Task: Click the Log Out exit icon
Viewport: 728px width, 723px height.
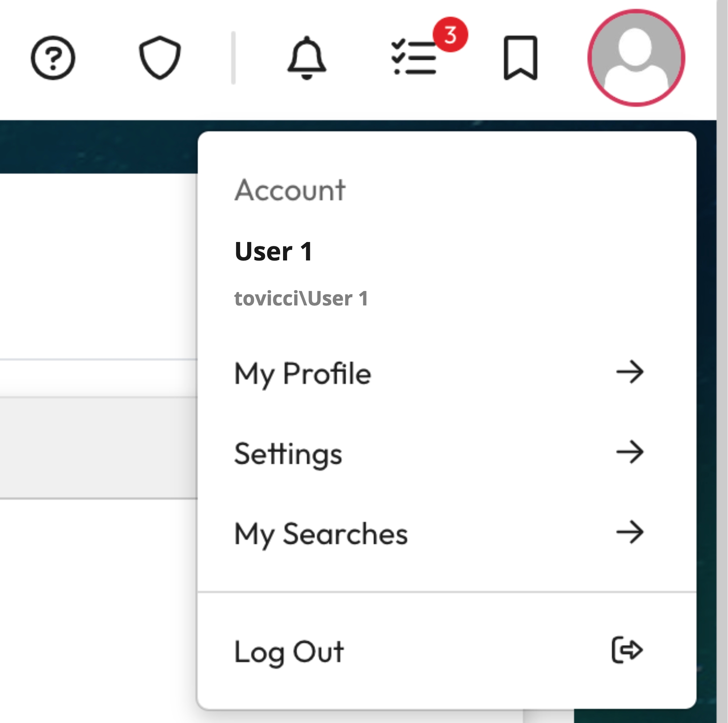Action: click(627, 649)
